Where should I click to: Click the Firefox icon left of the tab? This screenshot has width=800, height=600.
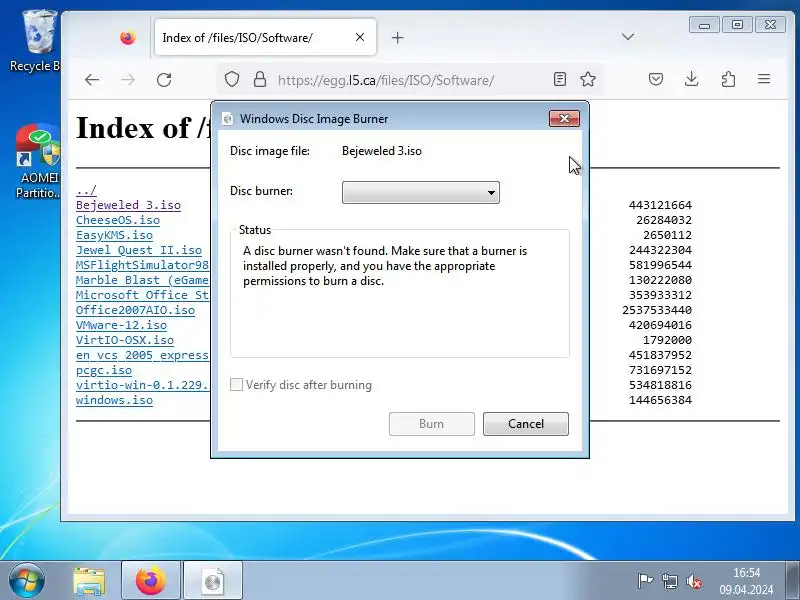[128, 38]
